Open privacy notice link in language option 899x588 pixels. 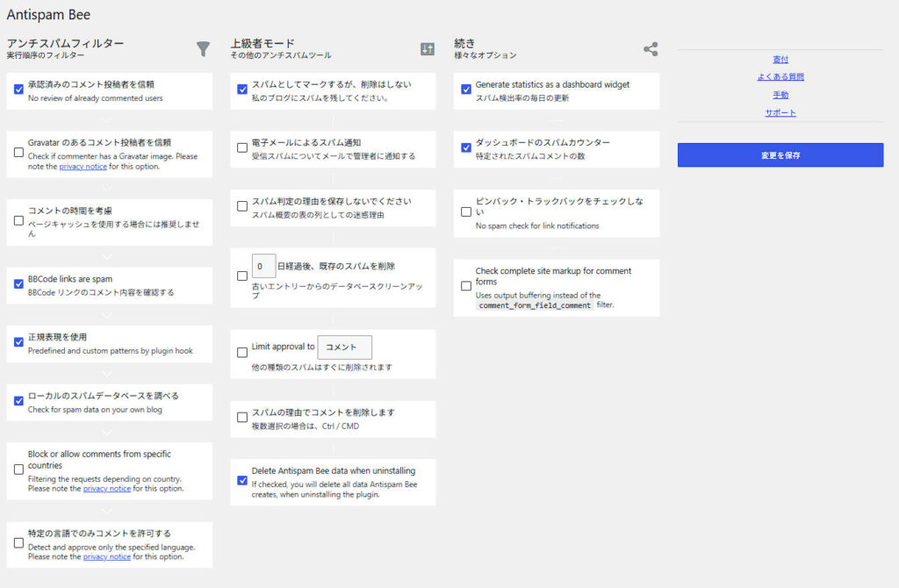click(107, 557)
